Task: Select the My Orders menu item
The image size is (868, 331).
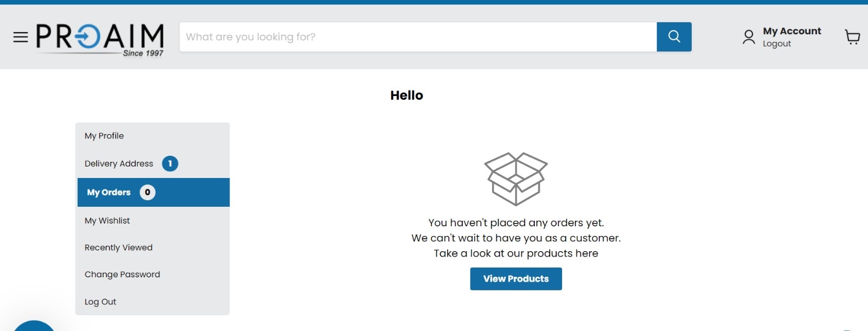Action: tap(108, 192)
